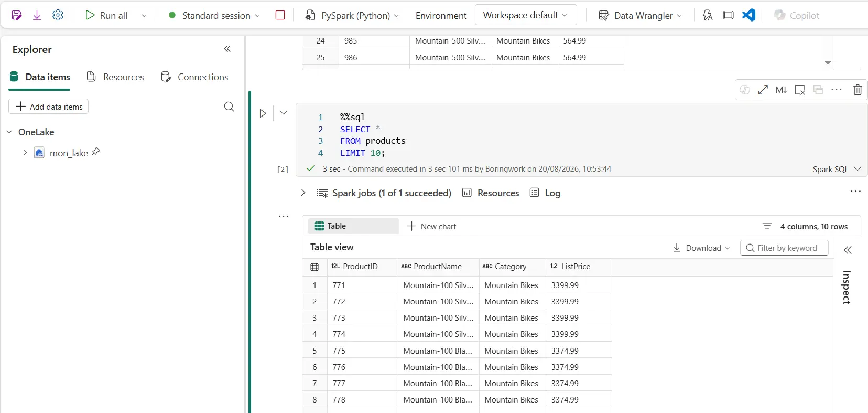
Task: Open the Download dropdown
Action: tap(702, 248)
